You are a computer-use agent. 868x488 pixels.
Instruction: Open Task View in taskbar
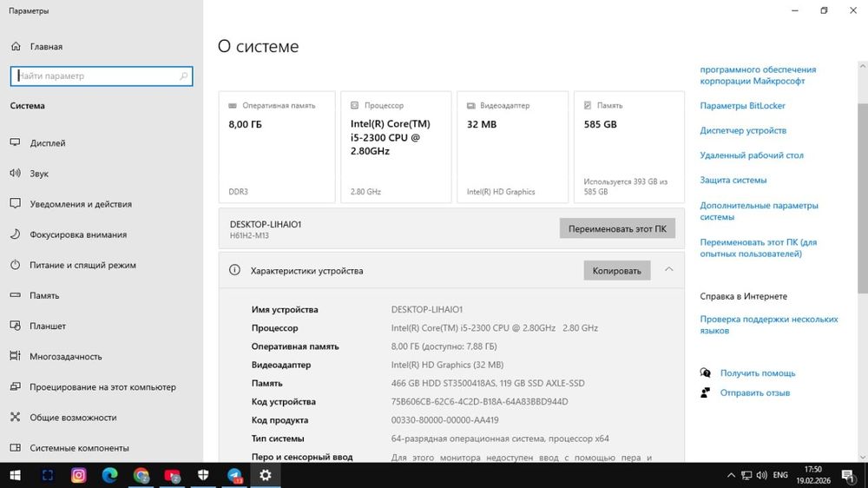click(48, 475)
